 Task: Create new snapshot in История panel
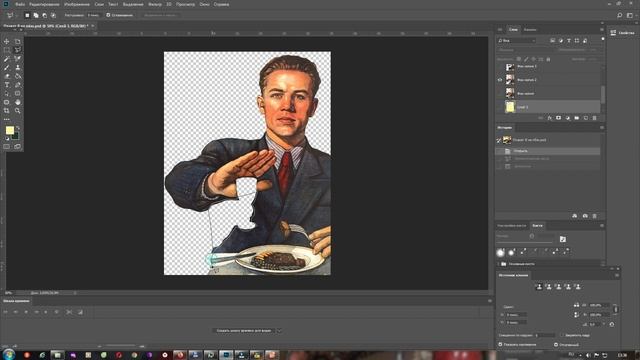pos(585,216)
